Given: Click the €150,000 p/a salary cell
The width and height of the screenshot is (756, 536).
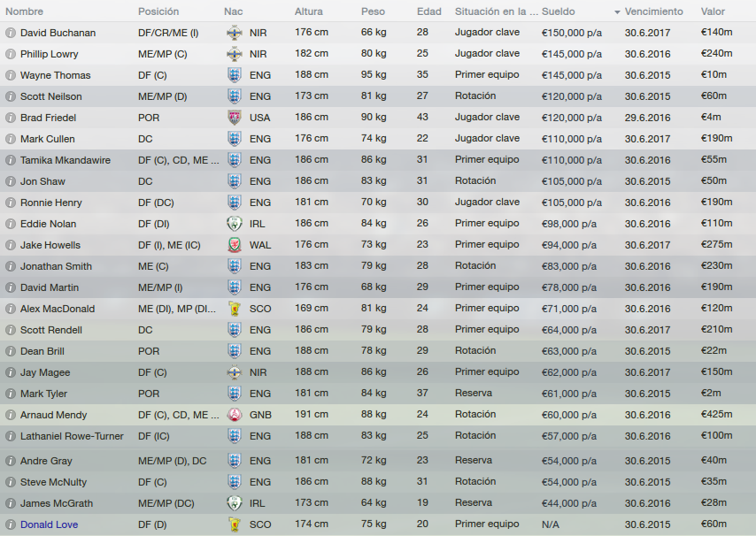Looking at the screenshot, I should pyautogui.click(x=572, y=33).
